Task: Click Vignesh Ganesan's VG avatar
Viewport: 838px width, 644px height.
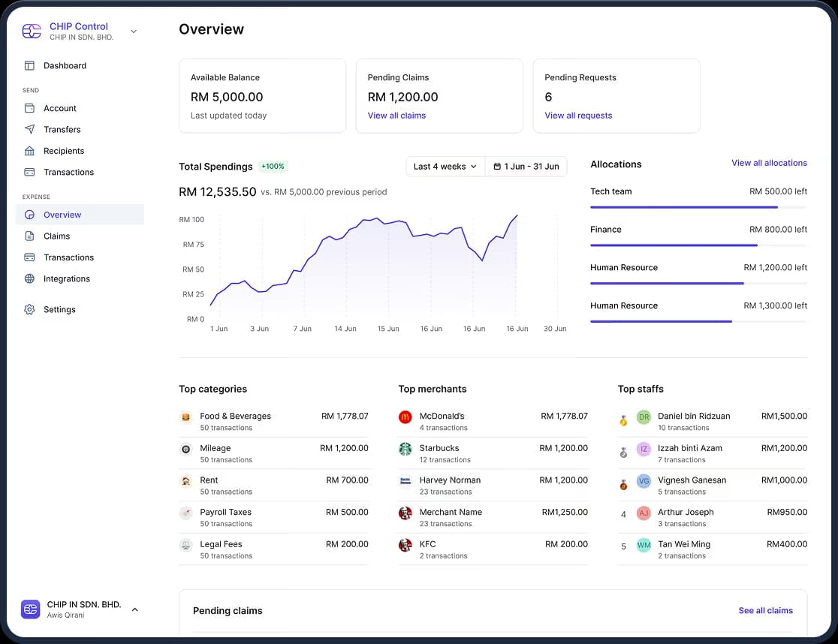Action: tap(644, 481)
